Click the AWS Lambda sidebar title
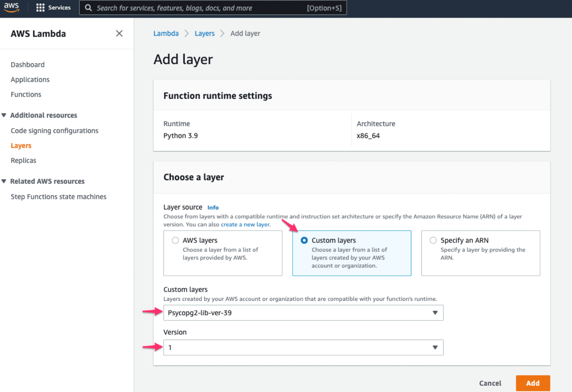This screenshot has height=392, width=572. coord(38,34)
